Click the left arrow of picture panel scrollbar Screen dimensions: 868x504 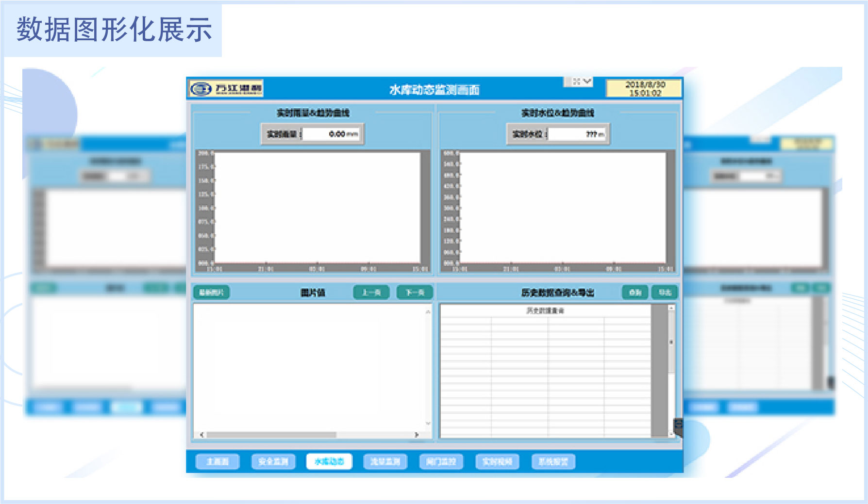[x=201, y=435]
